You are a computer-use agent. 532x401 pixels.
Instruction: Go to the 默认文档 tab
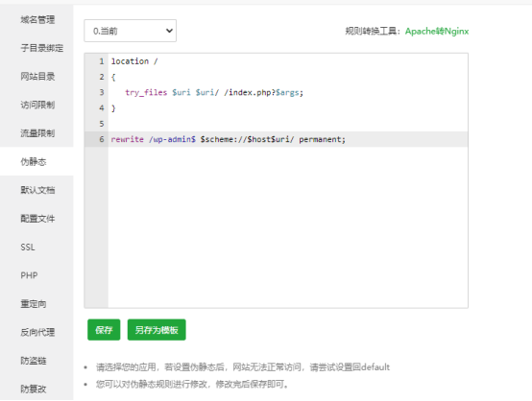coord(36,190)
